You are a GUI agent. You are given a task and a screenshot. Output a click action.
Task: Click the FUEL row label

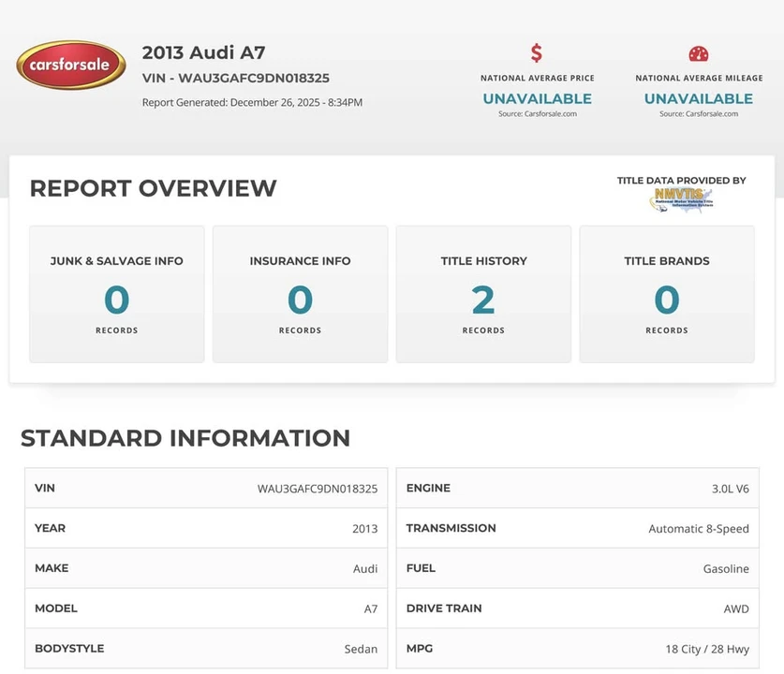(421, 568)
